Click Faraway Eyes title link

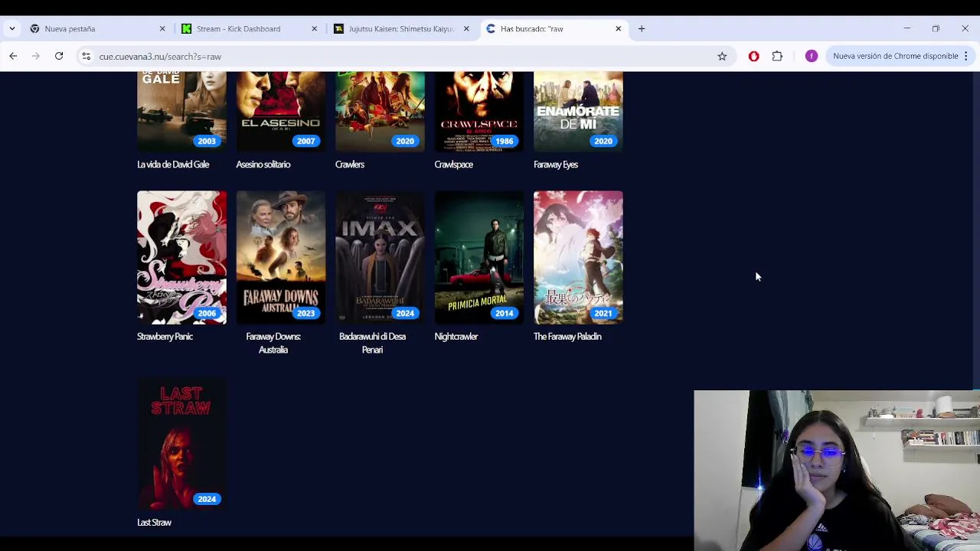[x=556, y=165]
